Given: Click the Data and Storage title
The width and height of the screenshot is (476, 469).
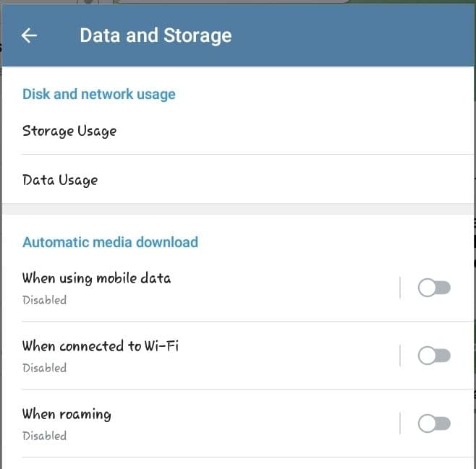Looking at the screenshot, I should 156,35.
